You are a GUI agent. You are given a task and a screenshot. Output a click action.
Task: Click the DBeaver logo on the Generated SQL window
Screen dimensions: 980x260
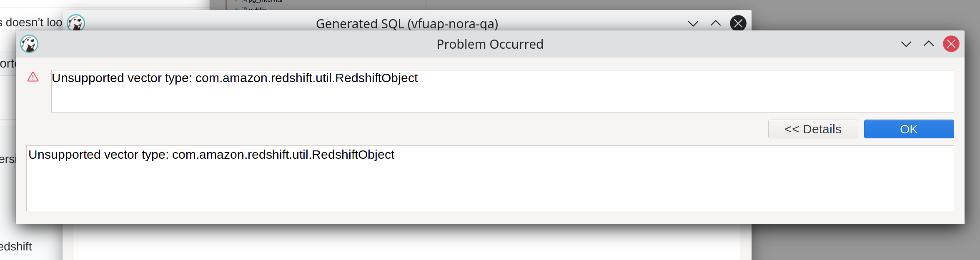tap(75, 24)
